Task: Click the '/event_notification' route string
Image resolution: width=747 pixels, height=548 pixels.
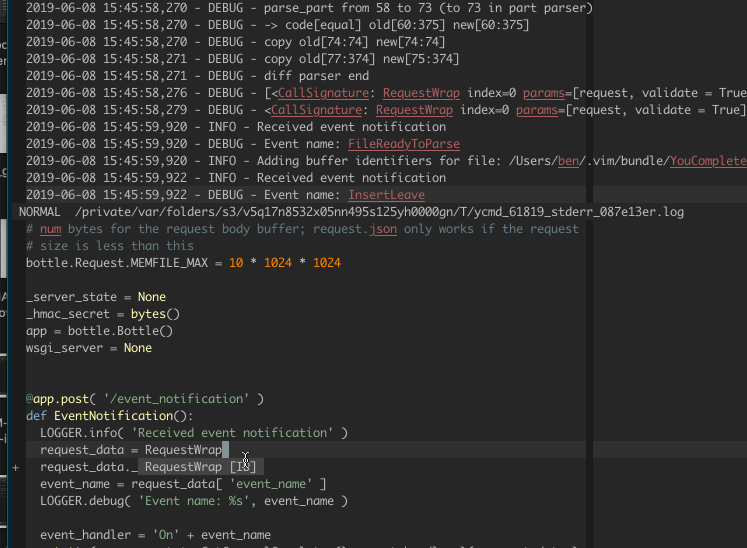Action: click(176, 399)
